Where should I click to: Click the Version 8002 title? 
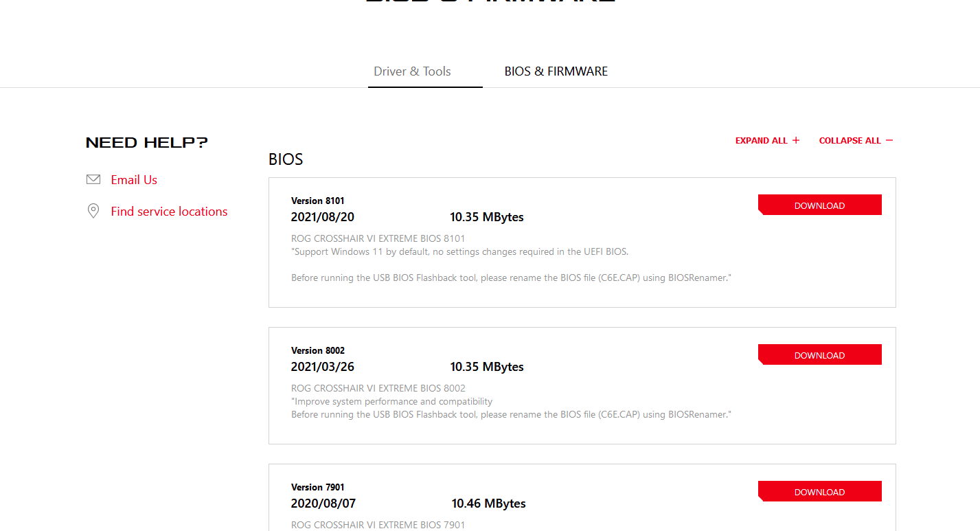(x=318, y=350)
